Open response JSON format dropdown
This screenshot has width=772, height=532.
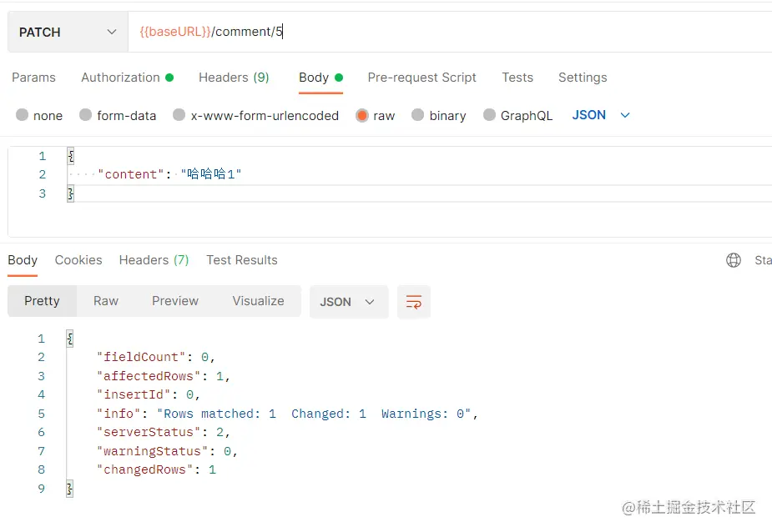tap(349, 302)
